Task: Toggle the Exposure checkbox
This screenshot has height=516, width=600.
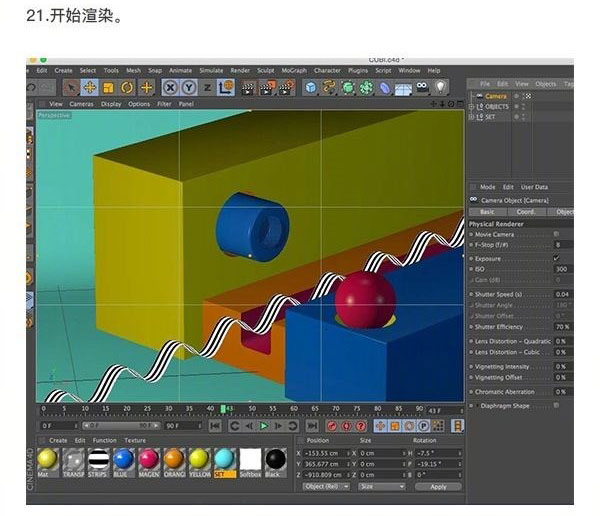Action: pos(556,258)
